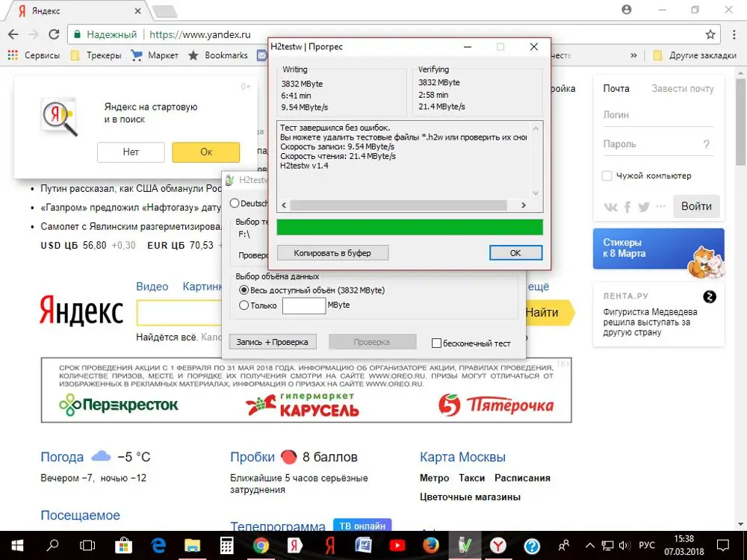The height and width of the screenshot is (560, 747).
Task: Open the Chrome profile icon
Action: click(627, 10)
